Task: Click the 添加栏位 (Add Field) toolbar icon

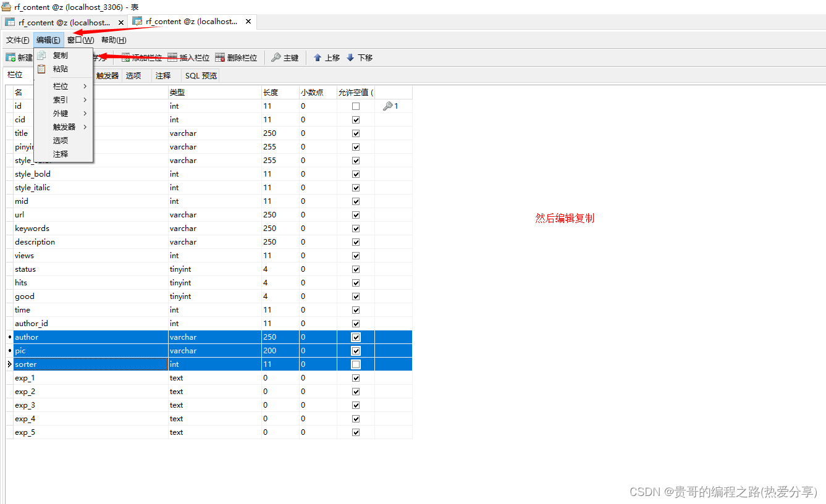Action: click(125, 57)
